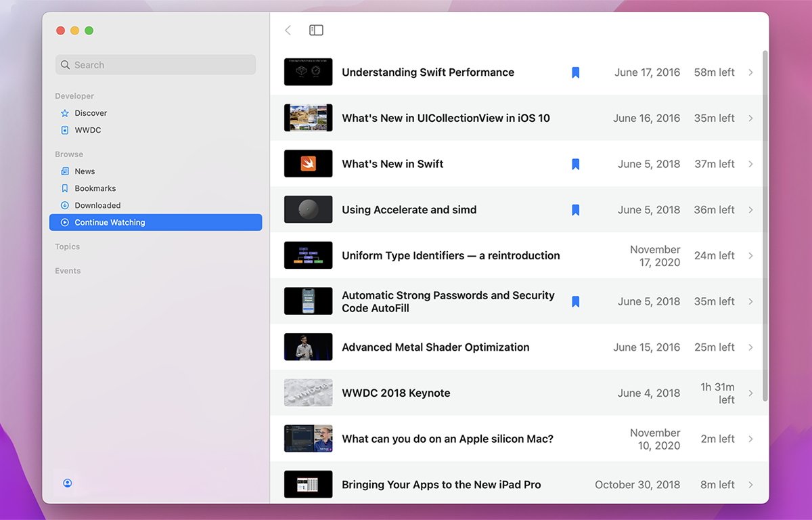Expand the Topics sidebar section

[x=68, y=247]
